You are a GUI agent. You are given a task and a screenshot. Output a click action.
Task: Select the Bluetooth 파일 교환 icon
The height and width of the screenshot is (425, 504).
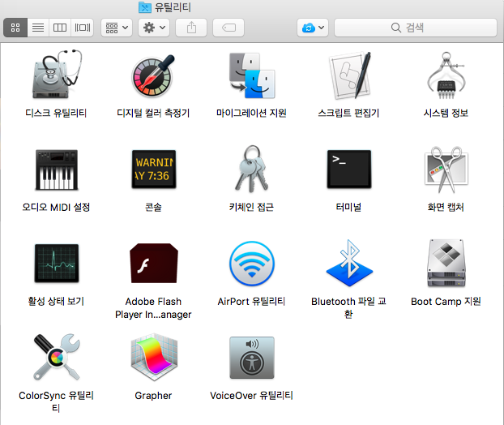point(349,263)
